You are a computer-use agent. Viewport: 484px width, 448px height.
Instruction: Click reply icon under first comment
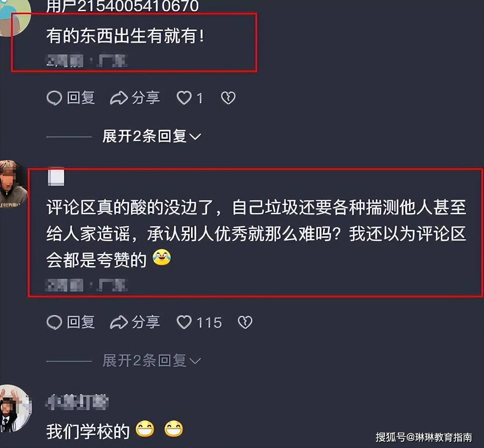pyautogui.click(x=54, y=98)
